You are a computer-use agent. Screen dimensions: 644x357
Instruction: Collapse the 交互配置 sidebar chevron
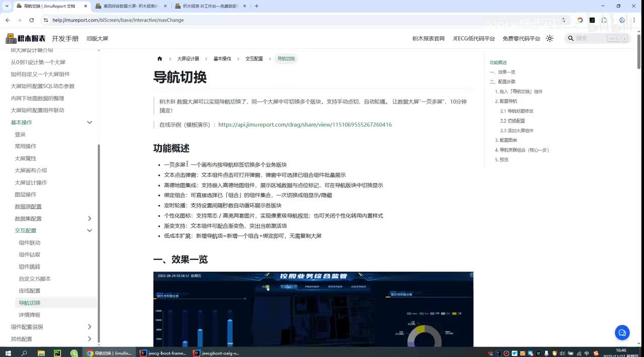pos(90,230)
